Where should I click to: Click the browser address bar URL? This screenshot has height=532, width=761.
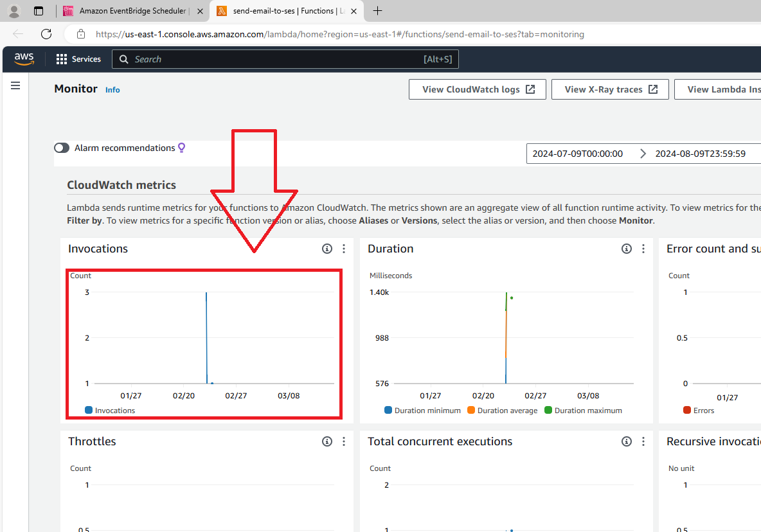[x=340, y=34]
